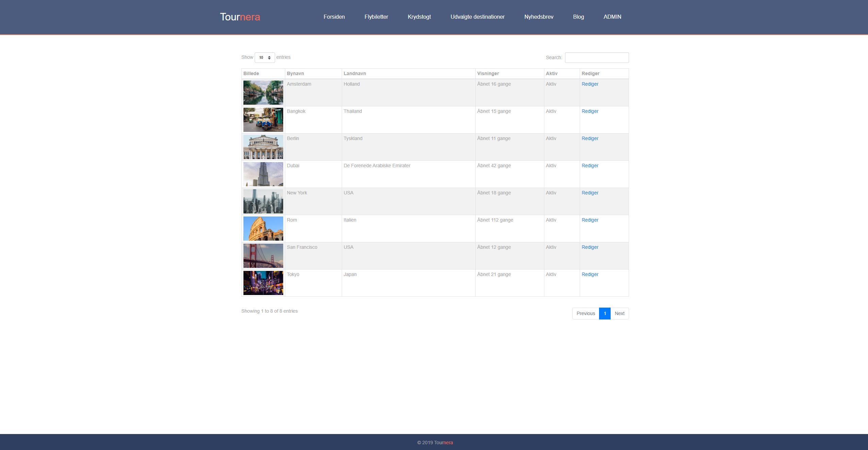Image resolution: width=868 pixels, height=450 pixels.
Task: Open the Rom Colosseum thumbnail
Action: tap(263, 228)
